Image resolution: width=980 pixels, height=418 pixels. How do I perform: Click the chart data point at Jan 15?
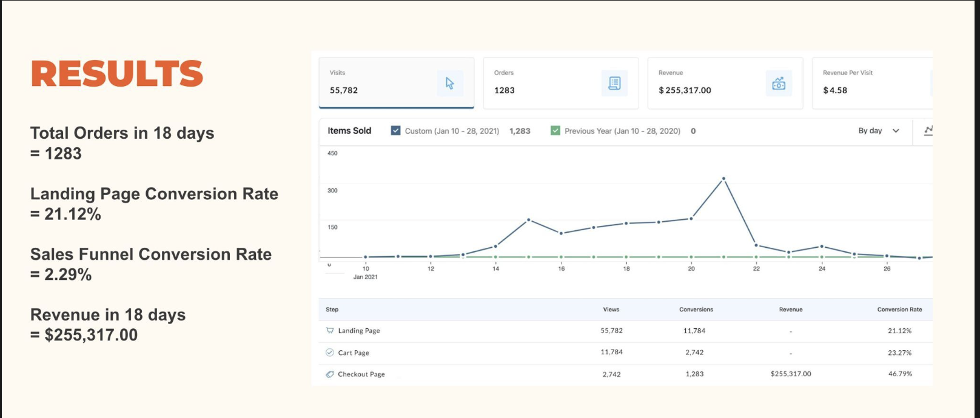(529, 220)
